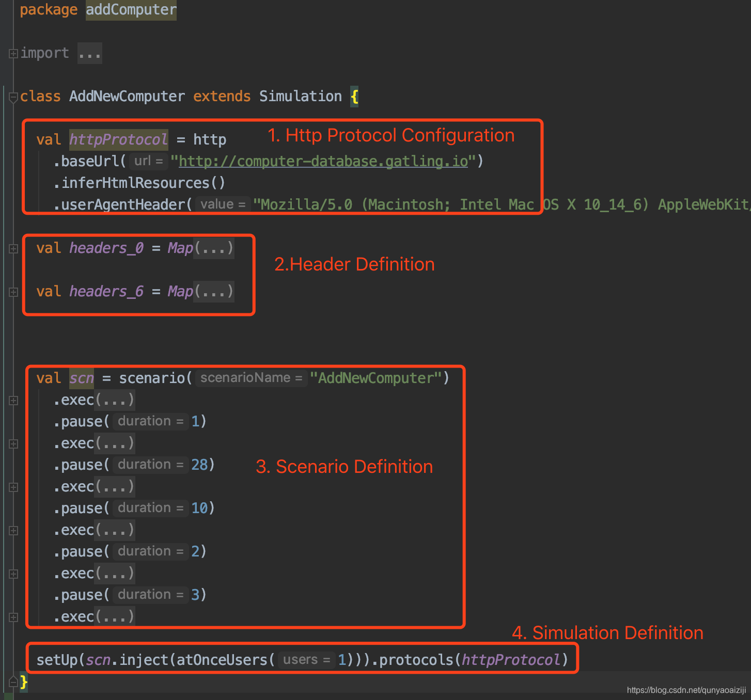Click the folded ellipsis after import
This screenshot has width=751, height=700.
[x=90, y=53]
